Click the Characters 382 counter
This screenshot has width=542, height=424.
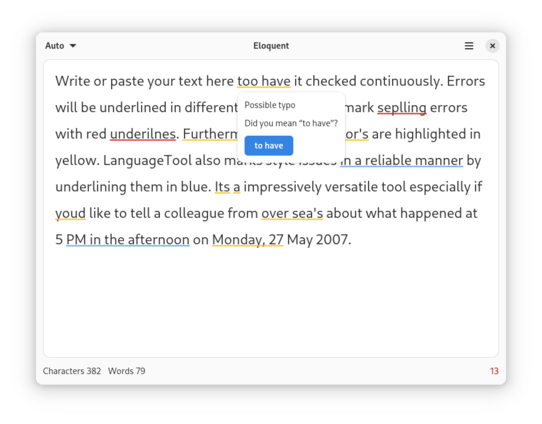click(72, 371)
